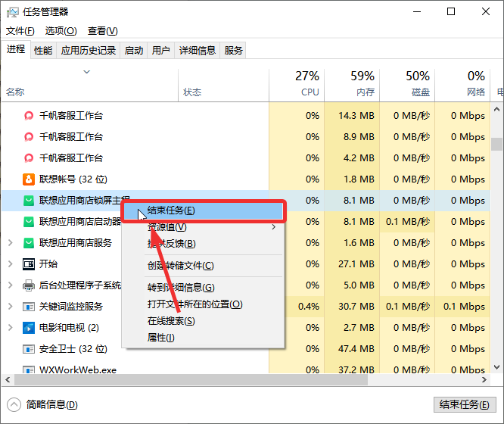Open the 查看(V) menu

(x=102, y=31)
